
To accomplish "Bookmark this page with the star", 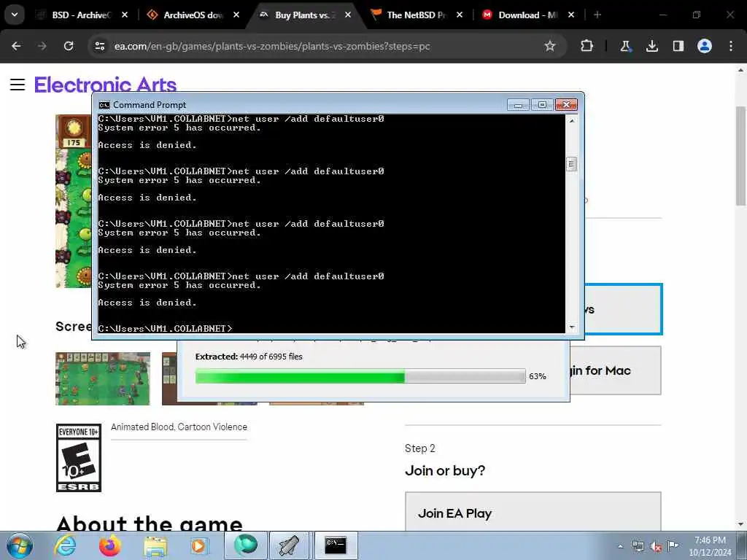I will pos(550,46).
